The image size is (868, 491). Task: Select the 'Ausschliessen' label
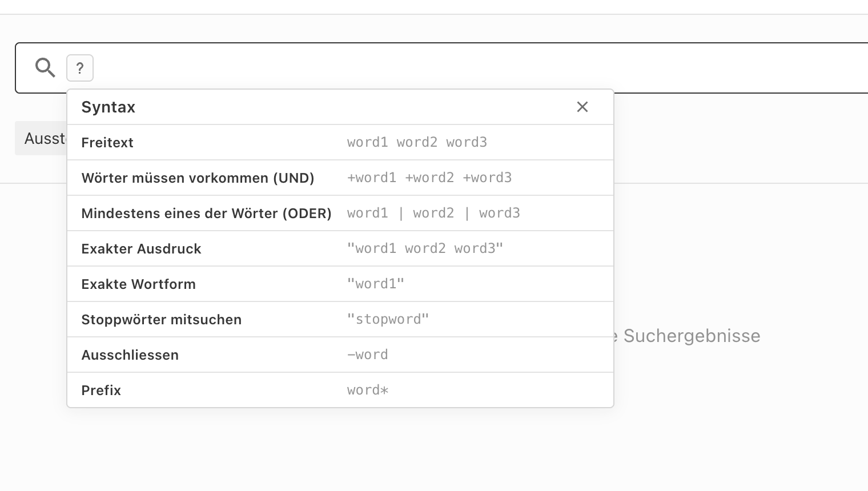pos(130,355)
